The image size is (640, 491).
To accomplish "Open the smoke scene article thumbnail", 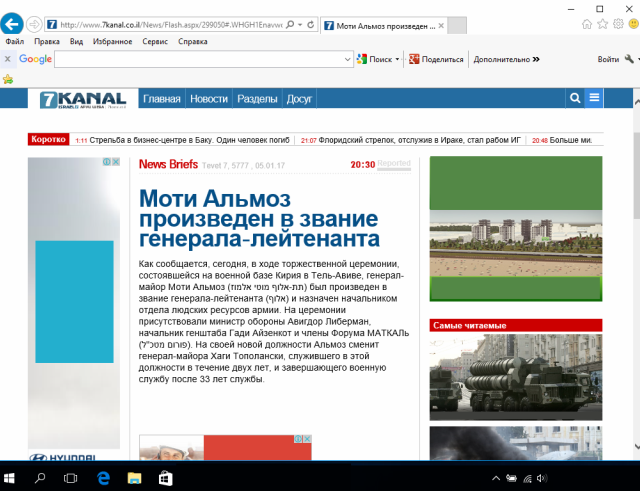I will click(x=516, y=443).
